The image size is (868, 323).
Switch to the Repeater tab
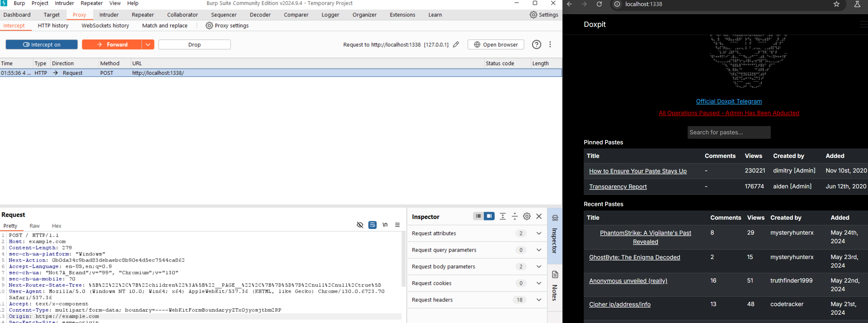tap(142, 15)
